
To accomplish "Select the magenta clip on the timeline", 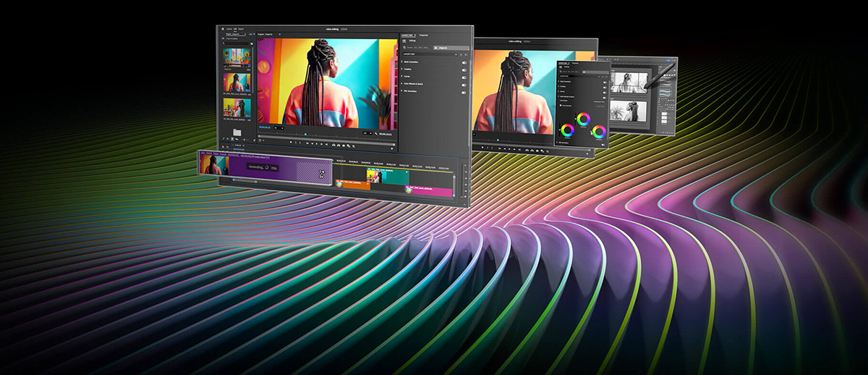I will (430, 191).
